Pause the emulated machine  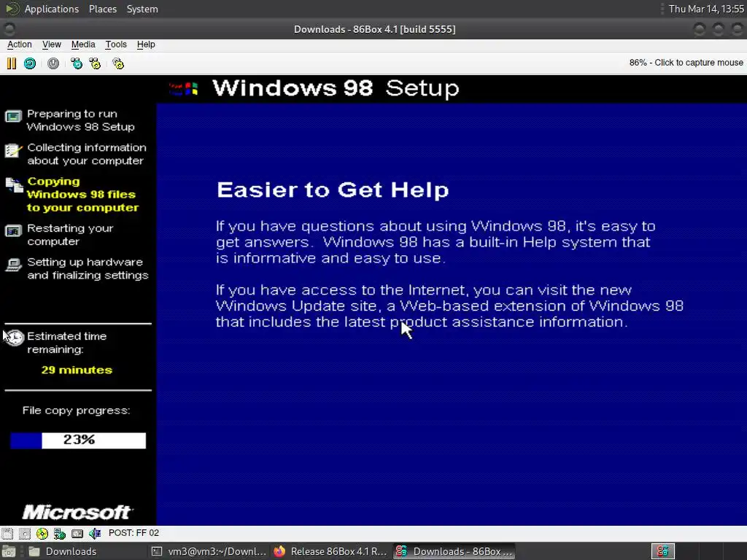pyautogui.click(x=12, y=63)
